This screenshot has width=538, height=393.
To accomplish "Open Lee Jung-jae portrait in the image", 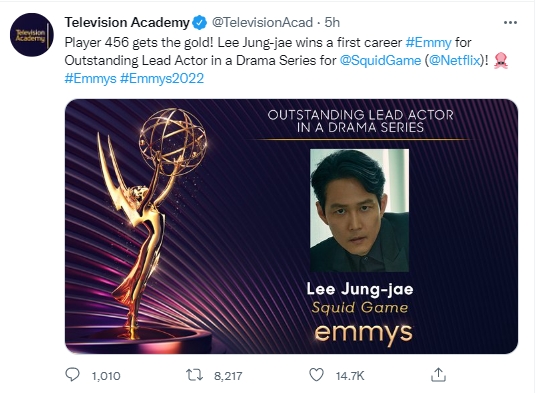I will pos(360,210).
